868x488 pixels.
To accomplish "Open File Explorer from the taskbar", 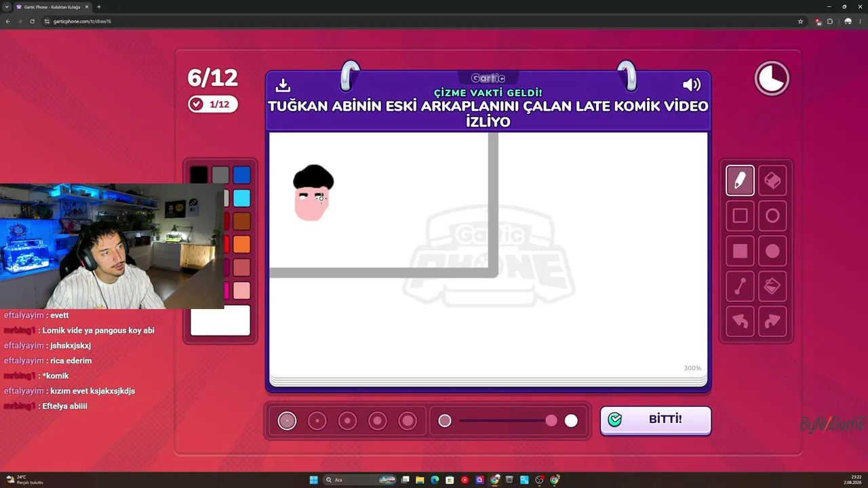I will pyautogui.click(x=420, y=480).
